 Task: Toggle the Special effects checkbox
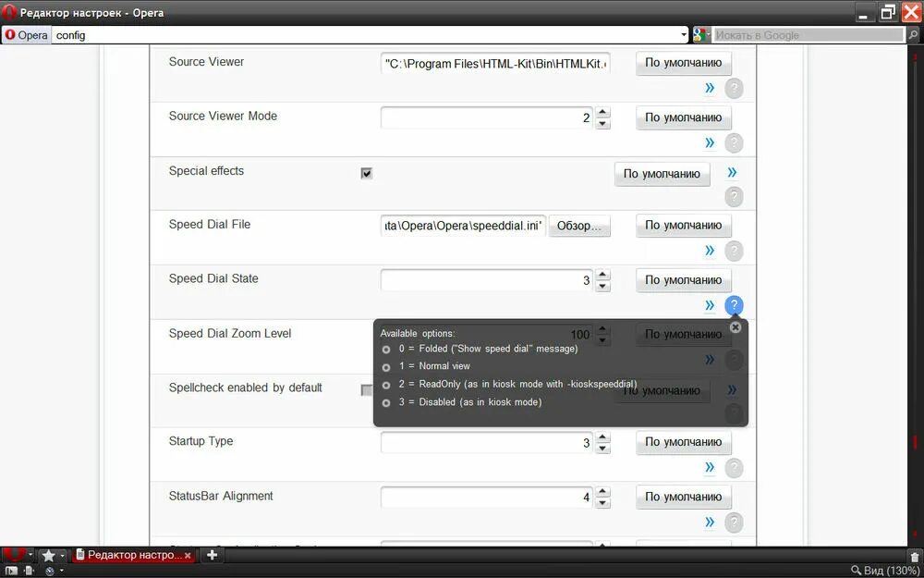367,174
